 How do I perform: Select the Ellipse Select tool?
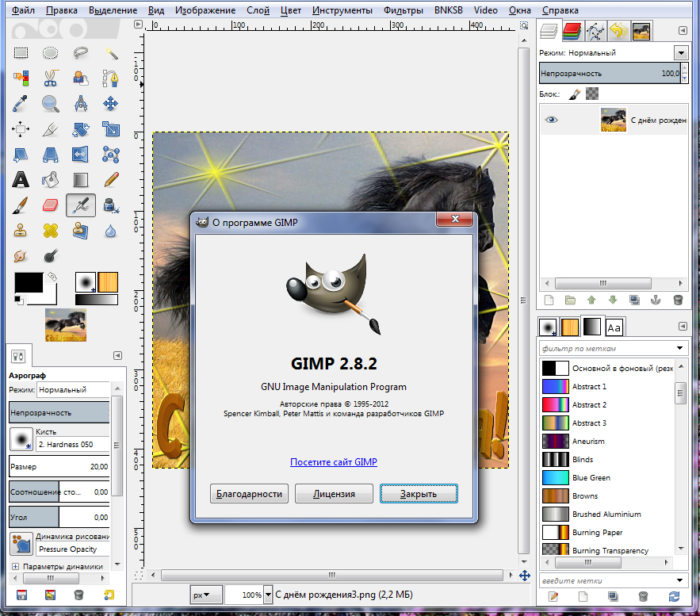pyautogui.click(x=51, y=53)
